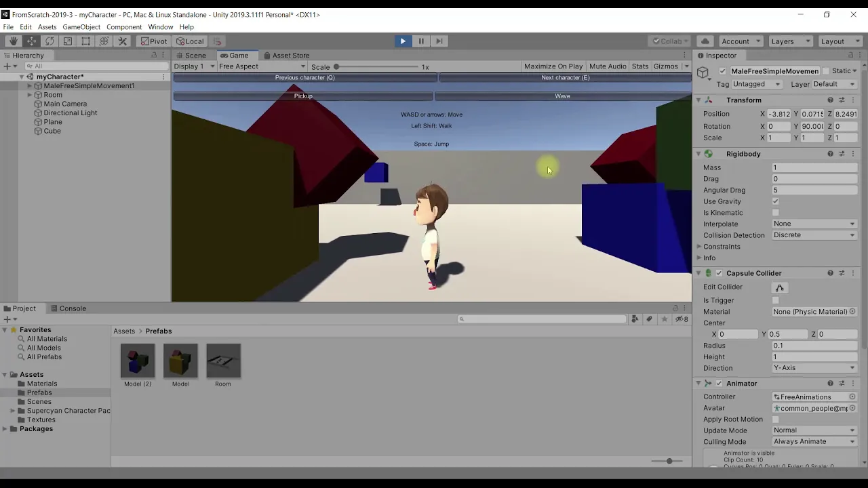Search project by label icon

649,319
